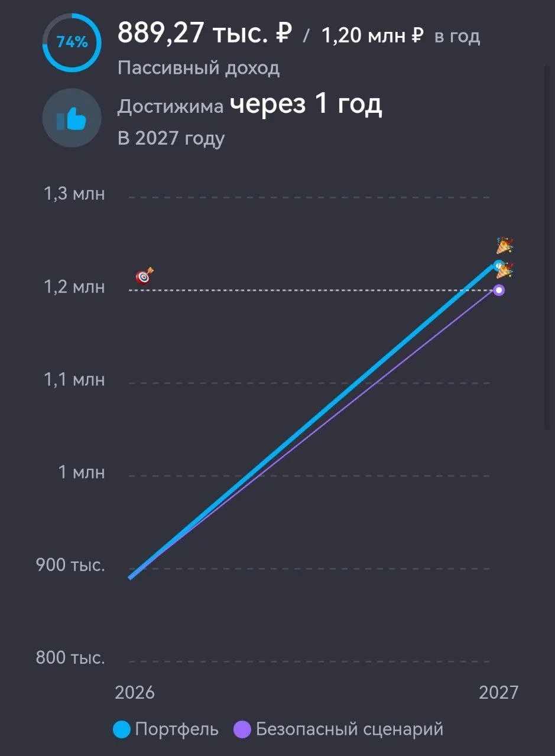Click the В 2027 году text
Image resolution: width=555 pixels, height=756 pixels.
point(171,139)
